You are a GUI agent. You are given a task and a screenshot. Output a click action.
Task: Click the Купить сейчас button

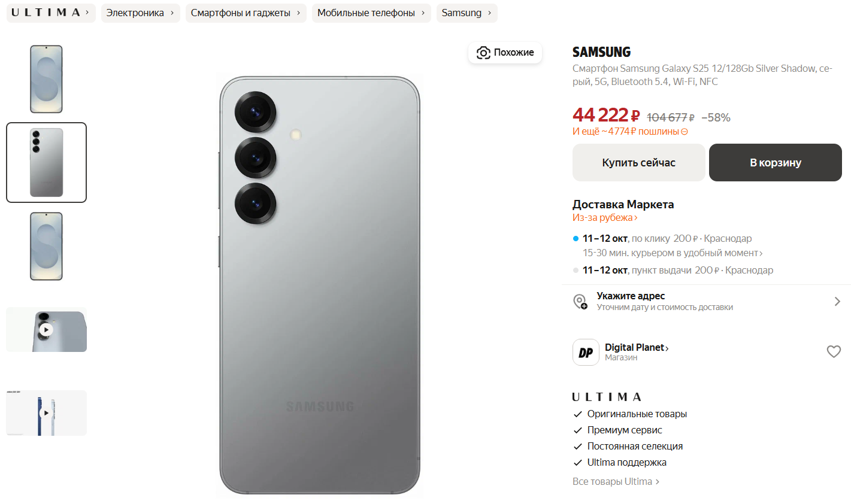point(639,162)
